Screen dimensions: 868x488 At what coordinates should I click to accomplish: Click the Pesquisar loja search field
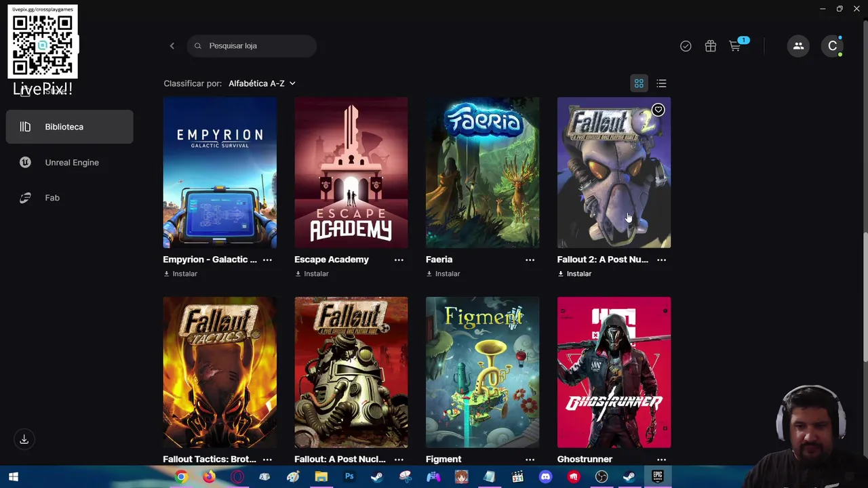point(252,46)
